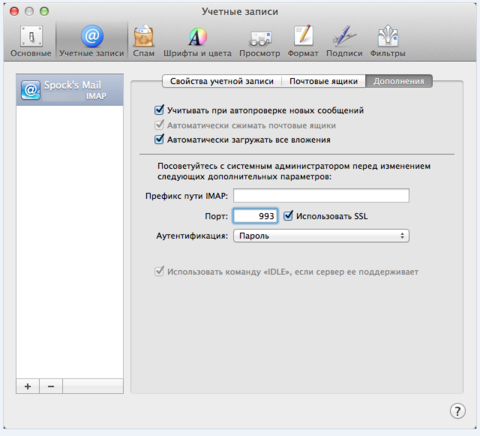Open Шрифты и цвета preferences

(197, 41)
